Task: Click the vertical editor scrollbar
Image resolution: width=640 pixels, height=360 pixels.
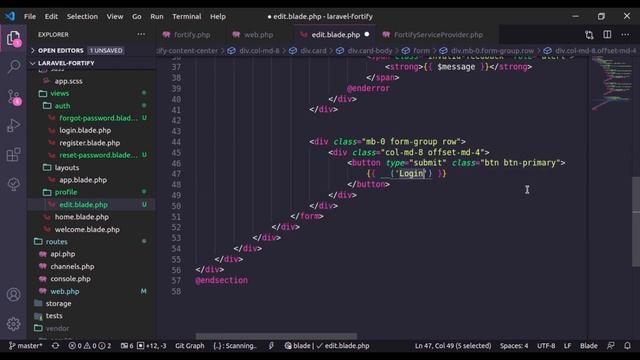Action: tap(636, 222)
